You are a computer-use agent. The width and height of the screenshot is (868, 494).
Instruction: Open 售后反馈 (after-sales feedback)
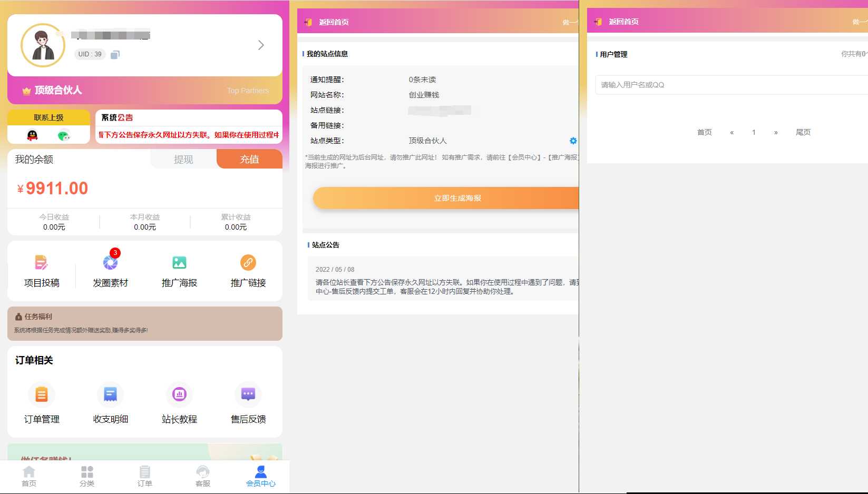tap(248, 403)
